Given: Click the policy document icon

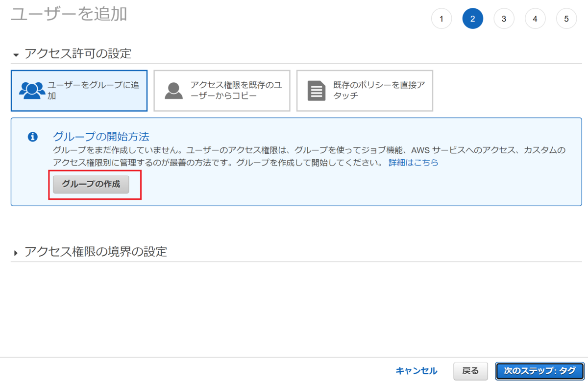Looking at the screenshot, I should tap(317, 91).
